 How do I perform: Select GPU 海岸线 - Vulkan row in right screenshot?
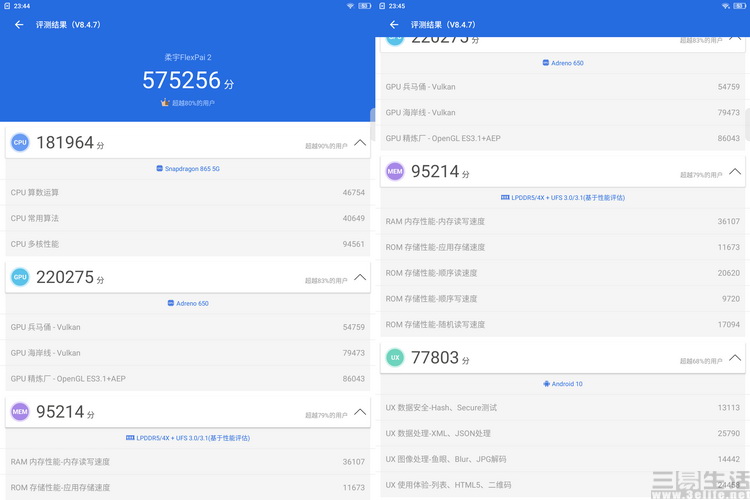[562, 112]
